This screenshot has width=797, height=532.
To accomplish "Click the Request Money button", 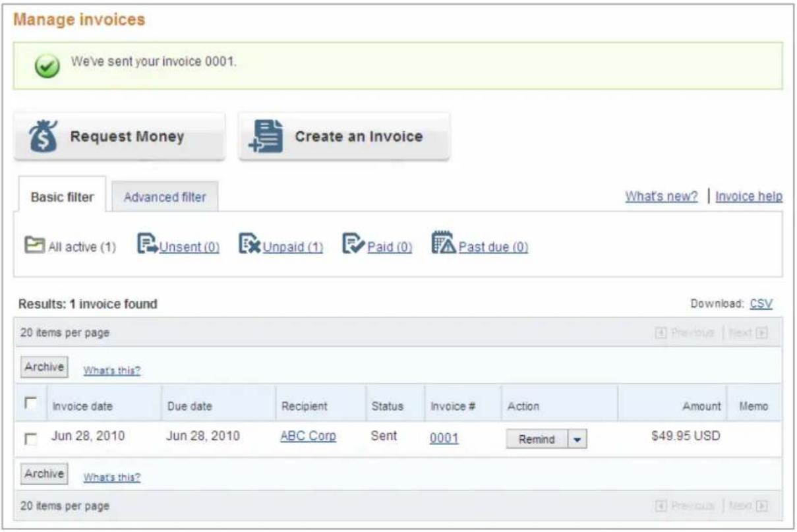I will coord(120,136).
